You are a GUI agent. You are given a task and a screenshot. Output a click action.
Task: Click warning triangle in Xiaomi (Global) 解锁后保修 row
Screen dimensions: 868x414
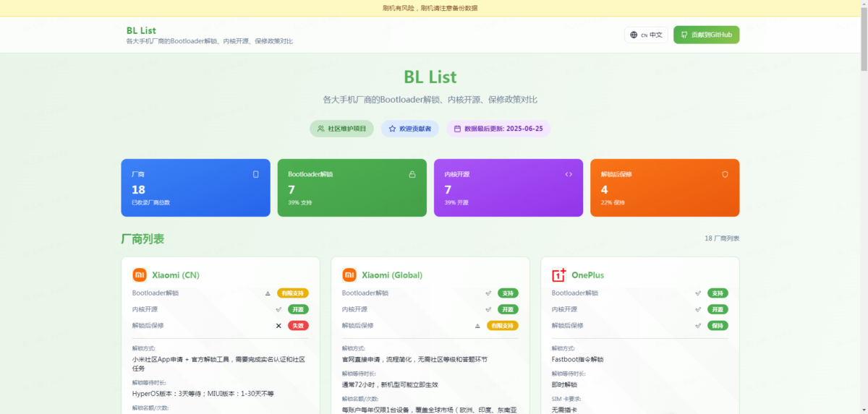click(477, 326)
